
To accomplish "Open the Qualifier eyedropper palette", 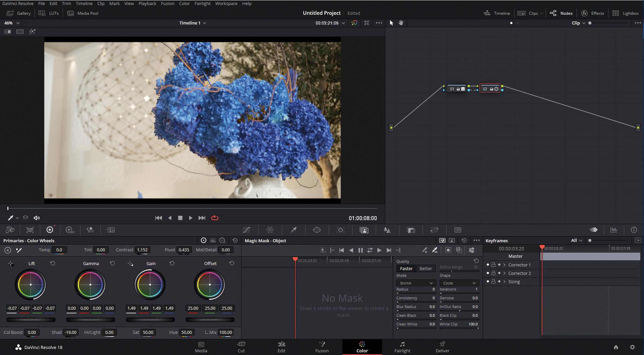I will coord(293,230).
